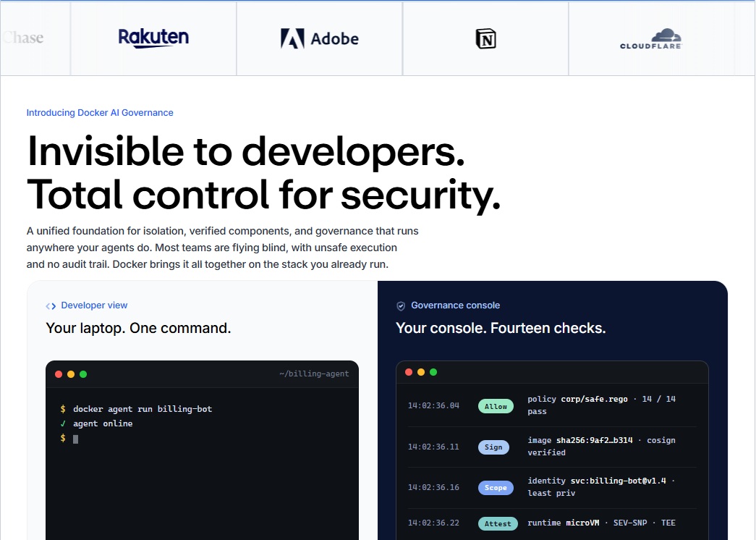Click the ~/billing-agent terminal path
The height and width of the screenshot is (540, 756).
coord(314,374)
